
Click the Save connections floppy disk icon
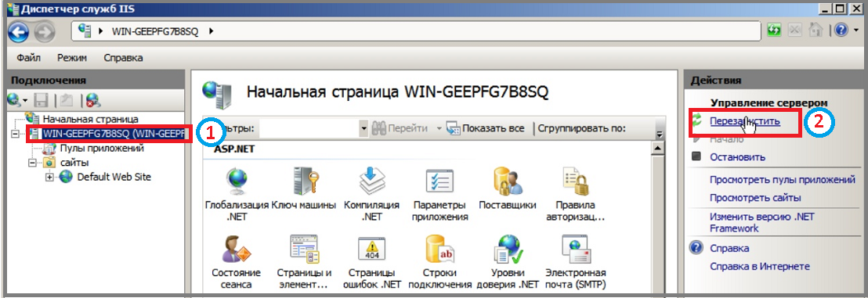tap(41, 100)
